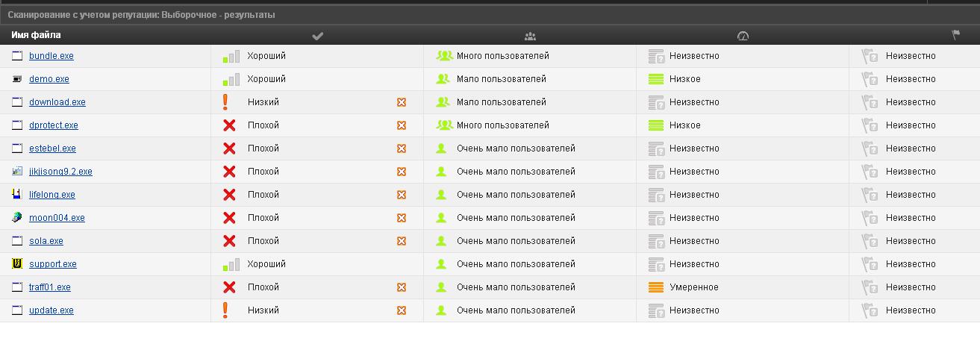Click the trust level checkmark column header
Viewport: 980px width, 347px height.
[317, 36]
